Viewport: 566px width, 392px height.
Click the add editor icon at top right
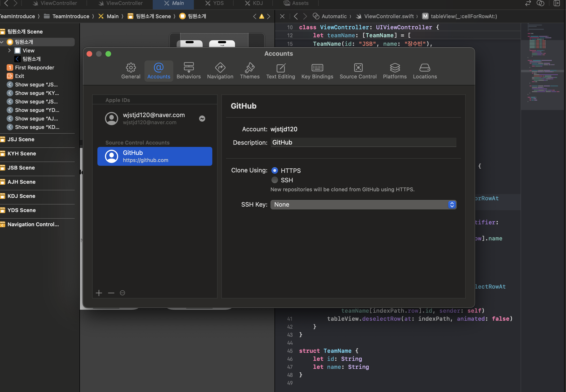coord(557,3)
